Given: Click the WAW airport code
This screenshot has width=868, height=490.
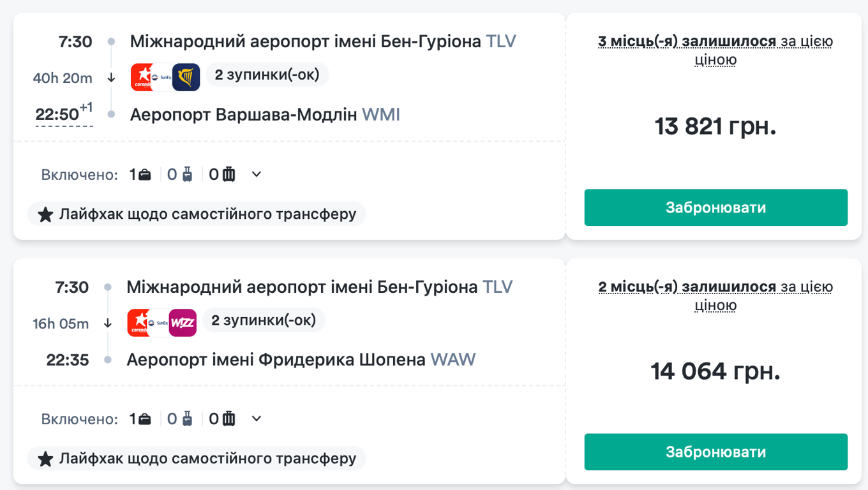Looking at the screenshot, I should tap(453, 359).
